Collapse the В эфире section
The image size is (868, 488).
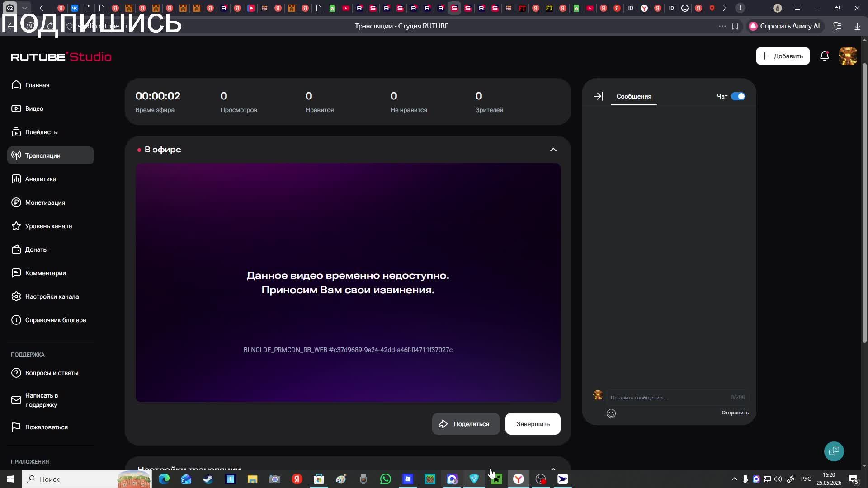(x=553, y=150)
